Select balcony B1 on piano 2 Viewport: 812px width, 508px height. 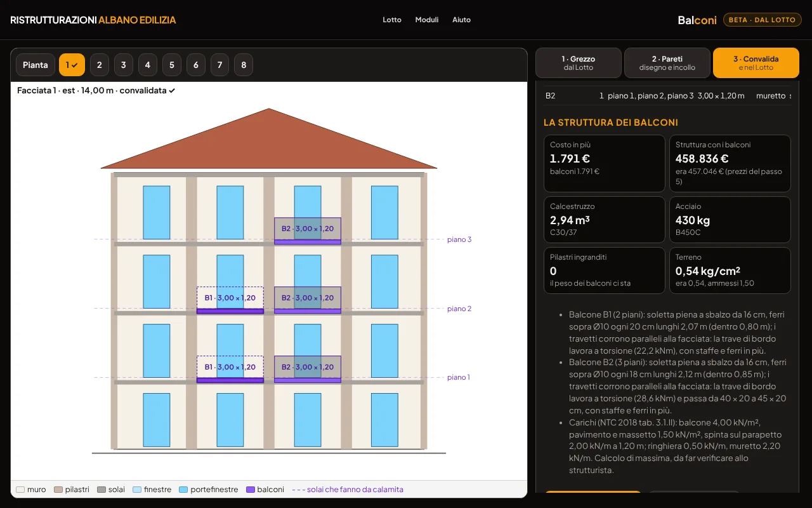pos(230,300)
